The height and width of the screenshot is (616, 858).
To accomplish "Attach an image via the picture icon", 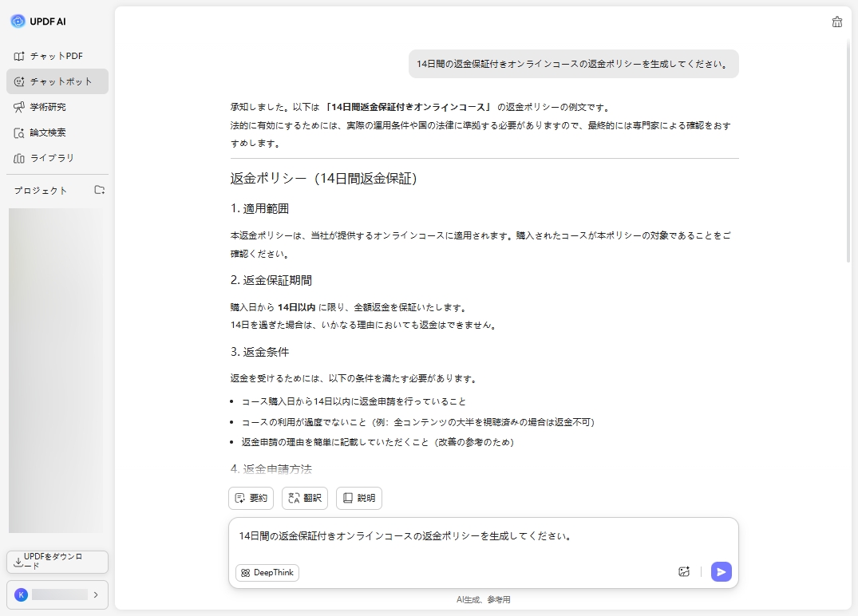I will (684, 571).
